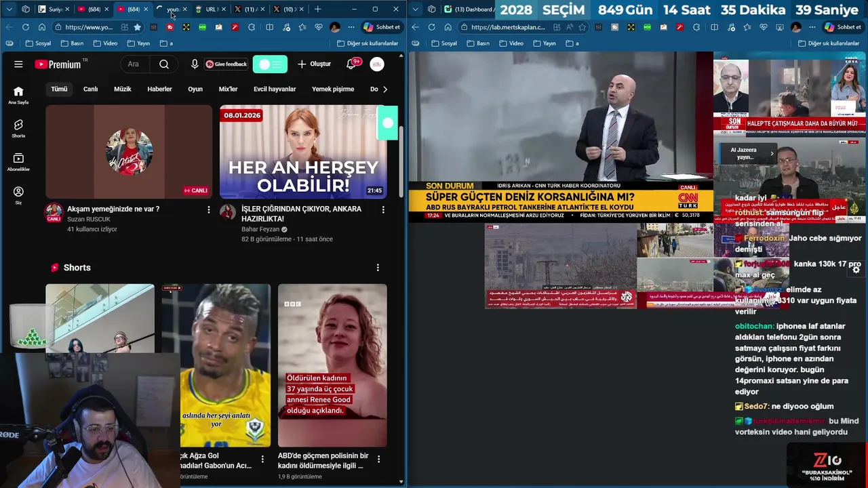This screenshot has width=868, height=488.
Task: Open Shorts shelf three-dot menu
Action: click(378, 268)
